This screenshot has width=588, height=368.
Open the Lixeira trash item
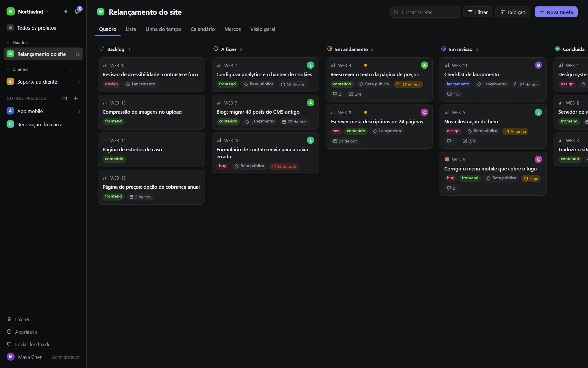pos(43,319)
